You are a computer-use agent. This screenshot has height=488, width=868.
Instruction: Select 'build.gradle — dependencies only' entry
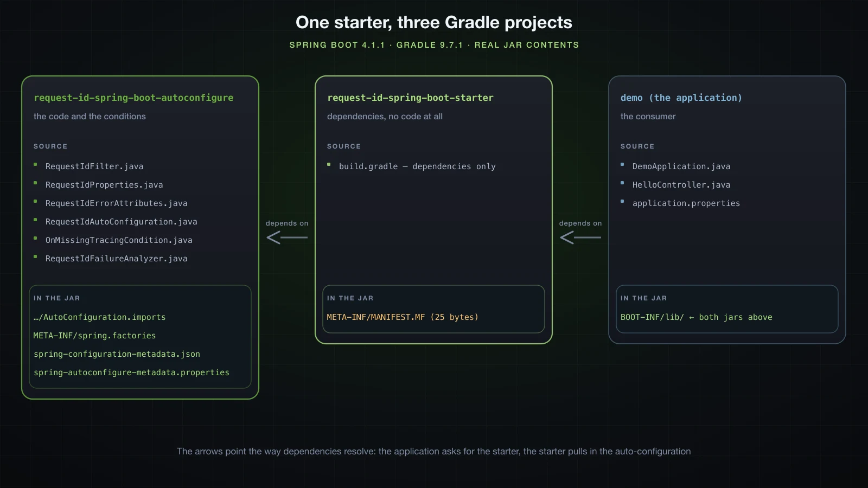(x=417, y=166)
